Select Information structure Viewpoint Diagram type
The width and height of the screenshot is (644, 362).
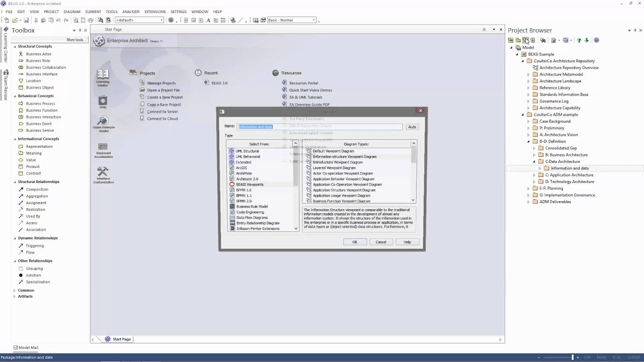click(x=345, y=156)
